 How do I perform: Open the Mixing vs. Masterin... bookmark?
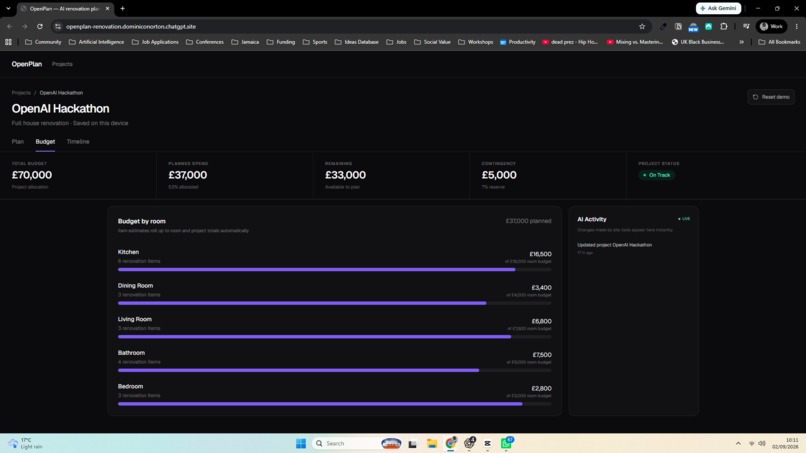point(634,42)
